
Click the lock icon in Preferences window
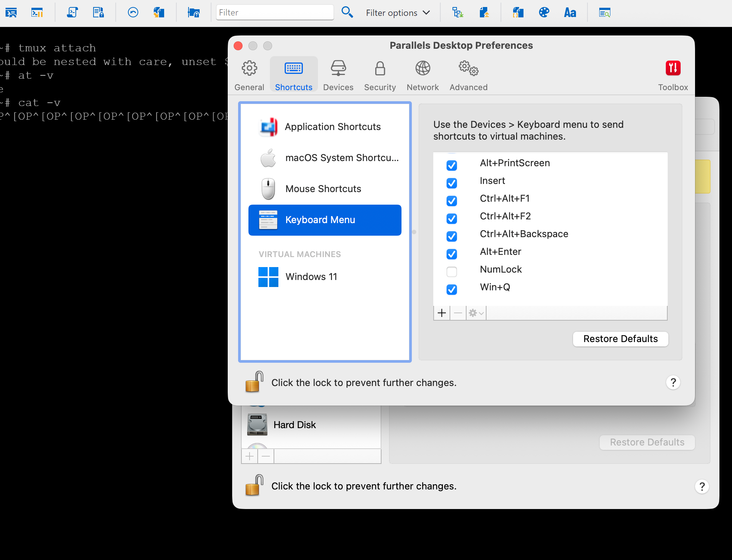[254, 382]
